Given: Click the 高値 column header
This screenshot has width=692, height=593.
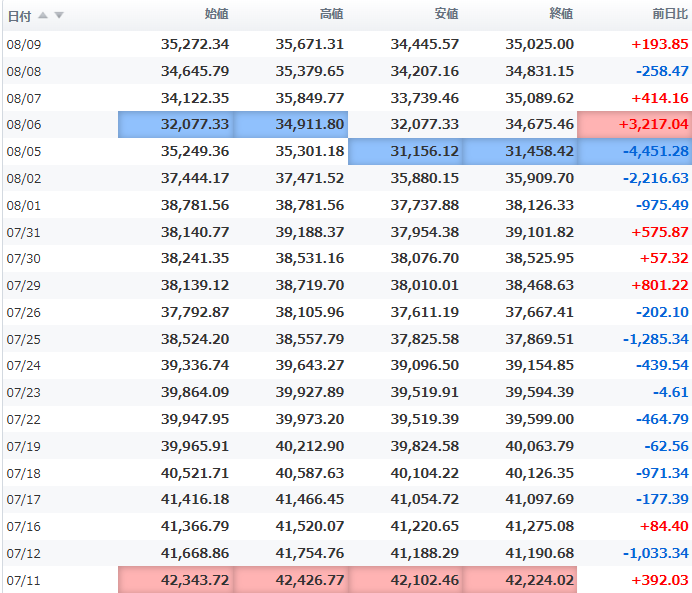Looking at the screenshot, I should click(331, 14).
